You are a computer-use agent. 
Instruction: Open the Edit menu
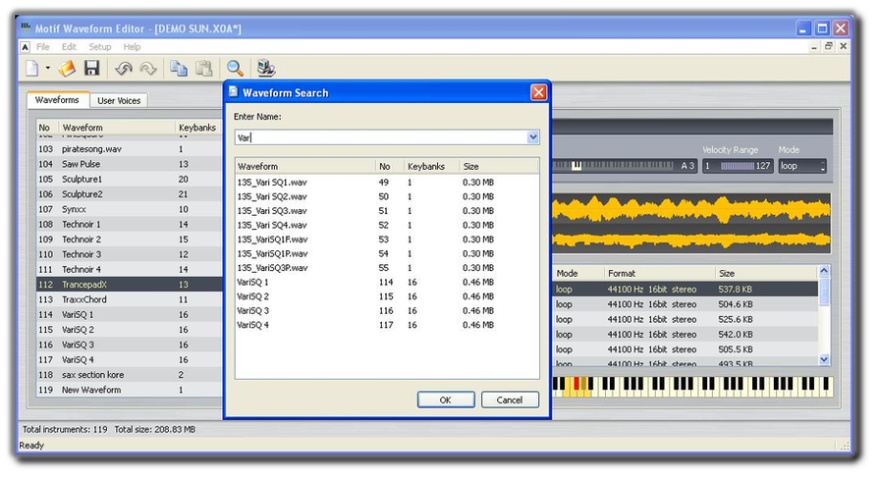(69, 47)
